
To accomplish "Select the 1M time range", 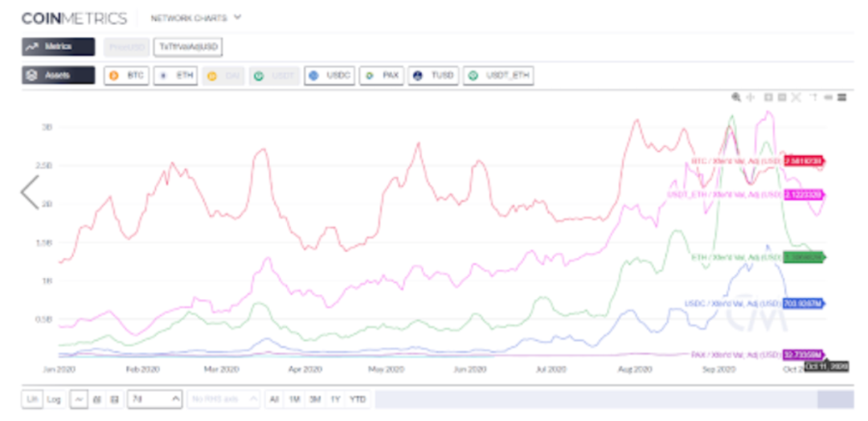I will 294,399.
